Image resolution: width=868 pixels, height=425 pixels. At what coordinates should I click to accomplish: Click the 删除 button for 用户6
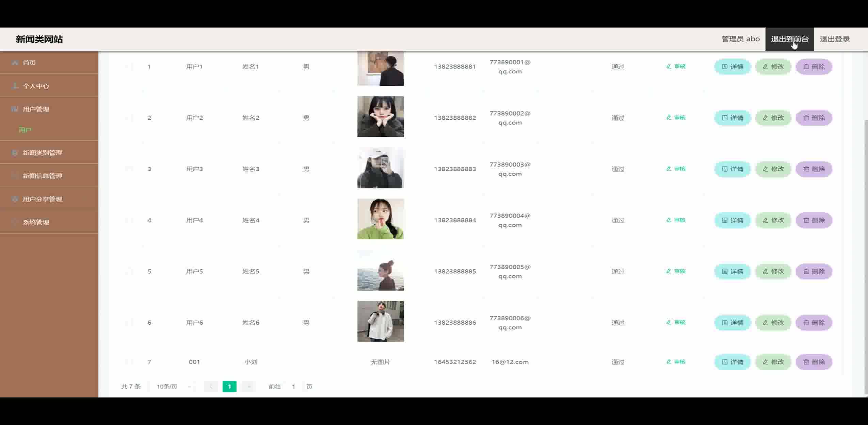click(x=814, y=322)
